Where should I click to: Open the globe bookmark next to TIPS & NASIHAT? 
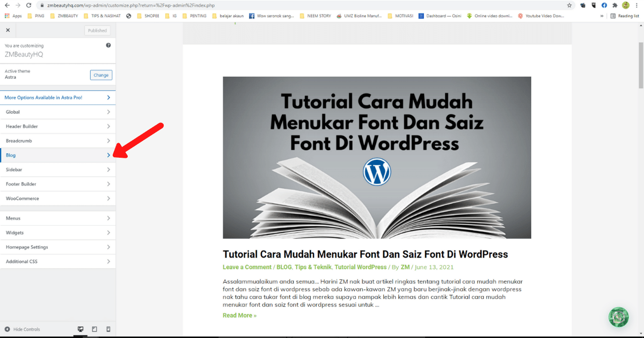click(x=129, y=16)
